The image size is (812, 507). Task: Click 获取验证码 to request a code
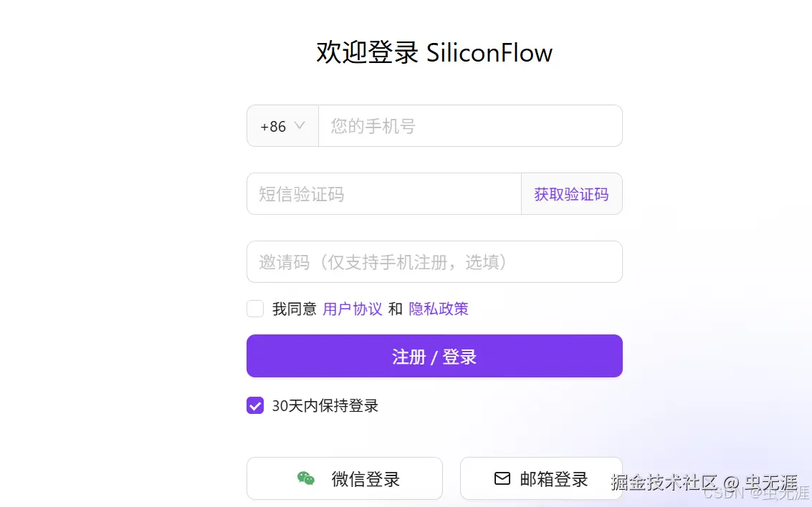(x=571, y=193)
